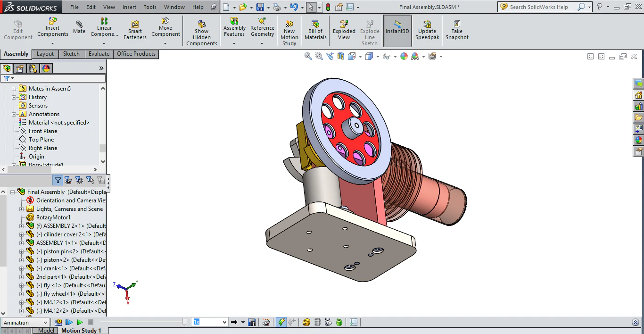Open the Insert menu
The image size is (644, 334).
point(129,7)
